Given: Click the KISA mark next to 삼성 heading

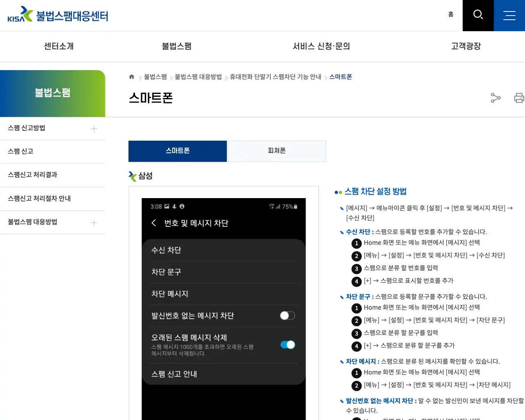Looking at the screenshot, I should [x=132, y=176].
